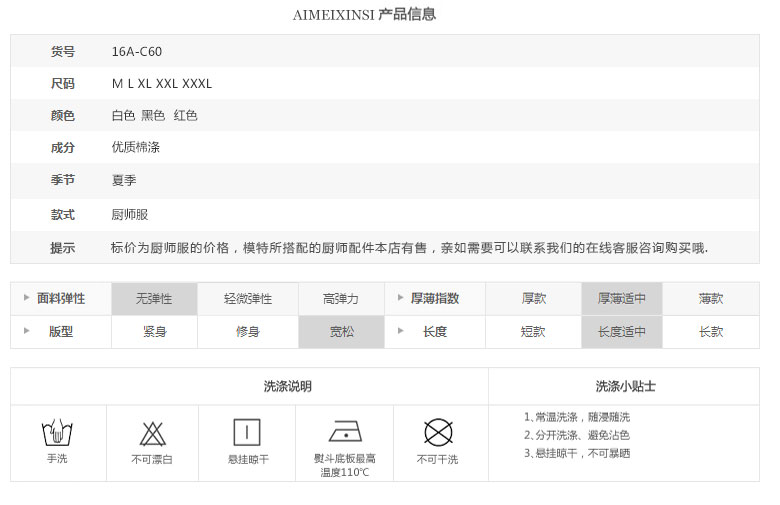Click the arrow beside 厚薄指数
This screenshot has width=780, height=505.
(x=400, y=298)
